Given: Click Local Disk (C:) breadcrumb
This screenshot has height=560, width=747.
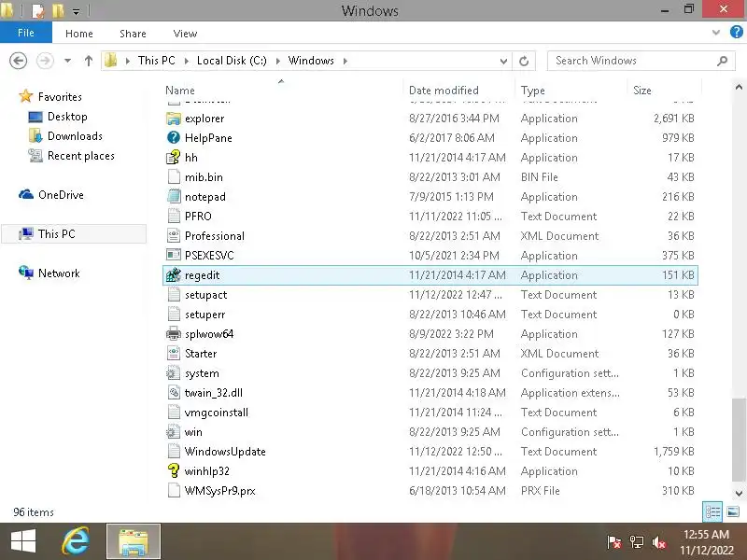Looking at the screenshot, I should (232, 61).
